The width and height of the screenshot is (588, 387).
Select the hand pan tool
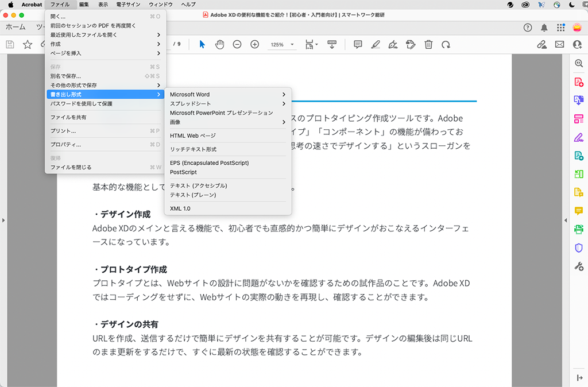220,45
